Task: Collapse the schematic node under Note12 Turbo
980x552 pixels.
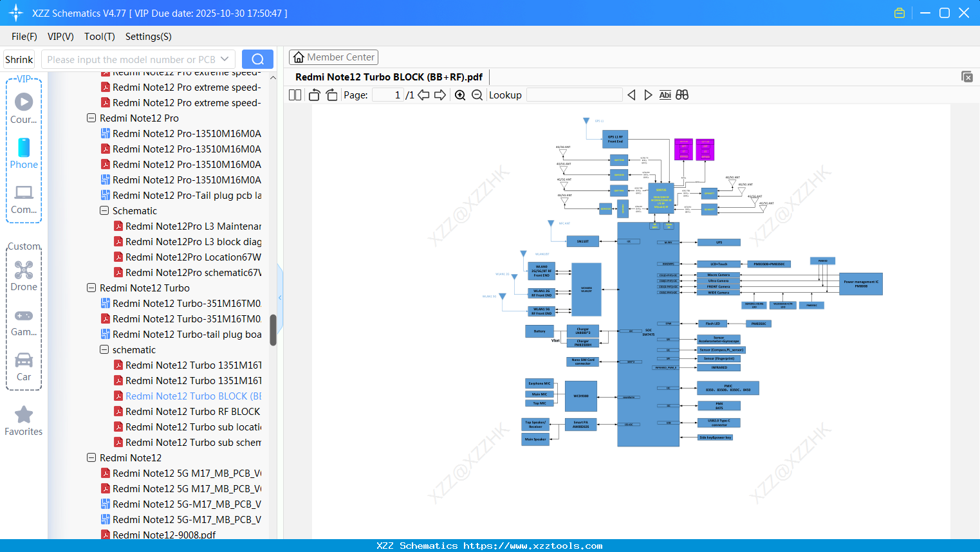Action: click(x=104, y=350)
